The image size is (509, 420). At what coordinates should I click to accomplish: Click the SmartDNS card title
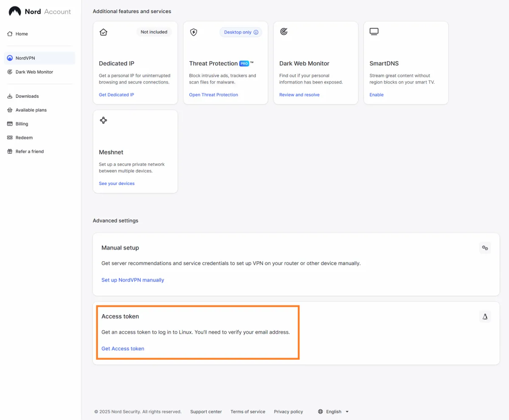pos(384,63)
